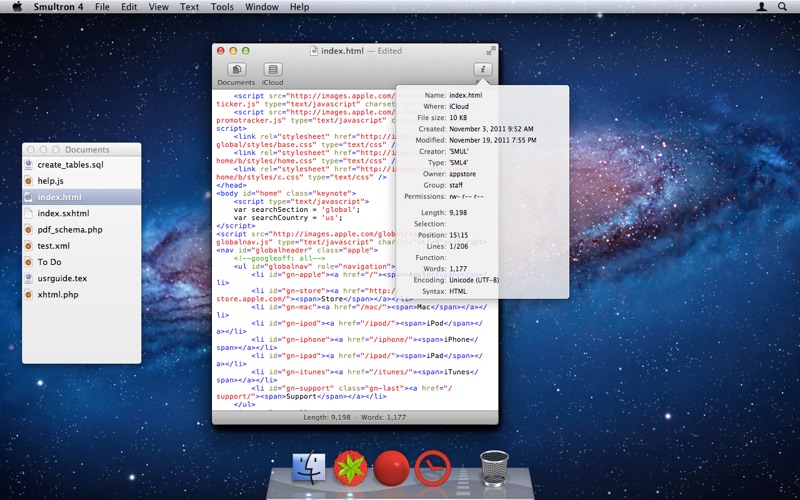
Task: Open the Tools menu
Action: [x=222, y=7]
